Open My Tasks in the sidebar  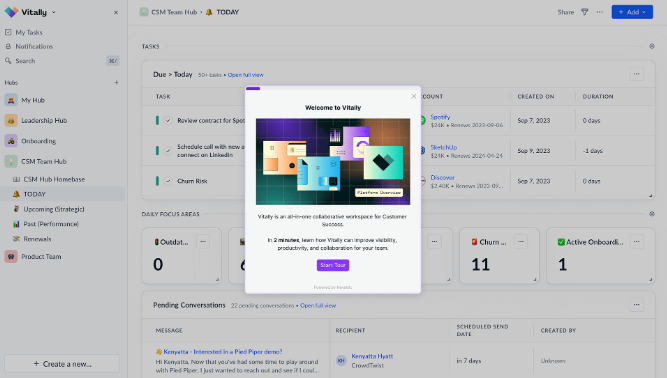[x=29, y=32]
